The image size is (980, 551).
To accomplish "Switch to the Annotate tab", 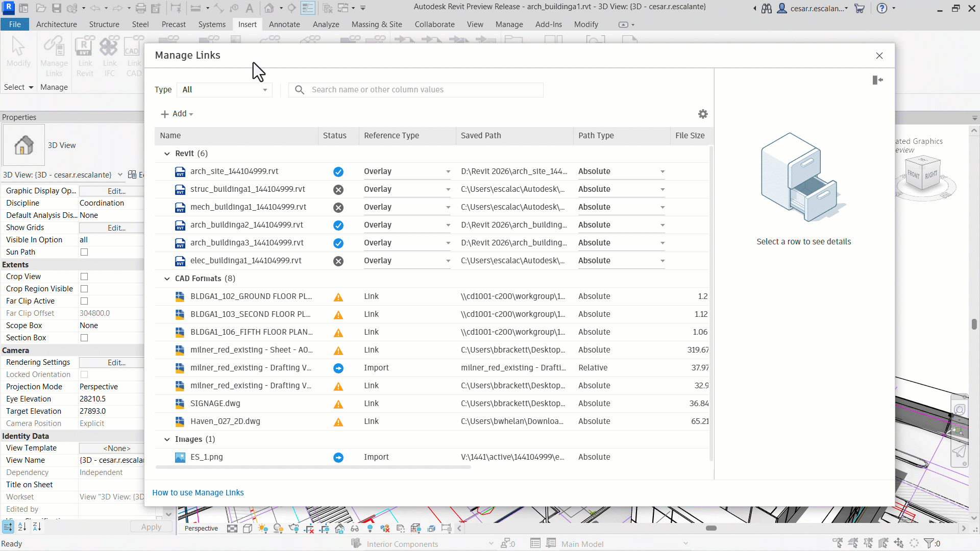I will pos(284,24).
